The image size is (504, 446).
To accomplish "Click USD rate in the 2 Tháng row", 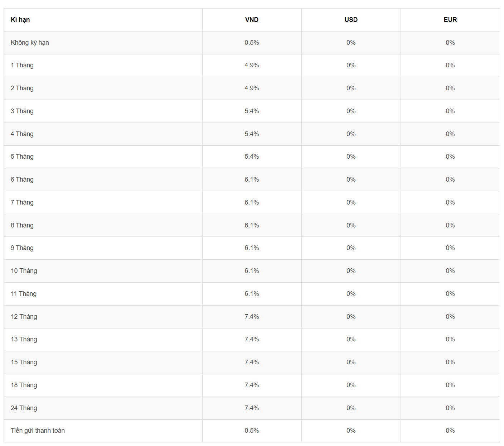I will (351, 88).
